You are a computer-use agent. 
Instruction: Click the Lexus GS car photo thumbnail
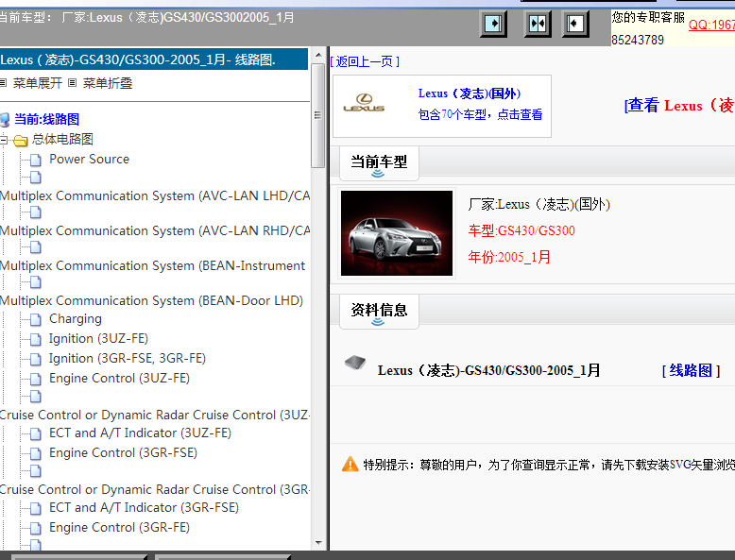(397, 233)
